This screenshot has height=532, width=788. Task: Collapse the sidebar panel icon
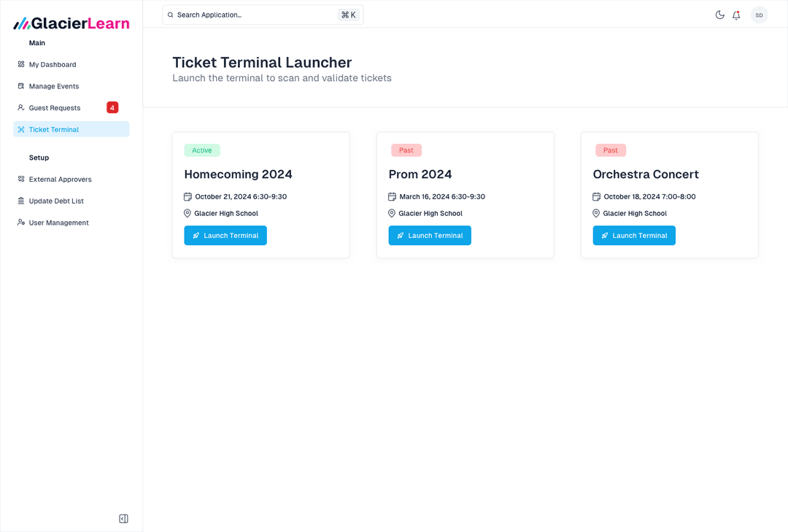(x=123, y=519)
